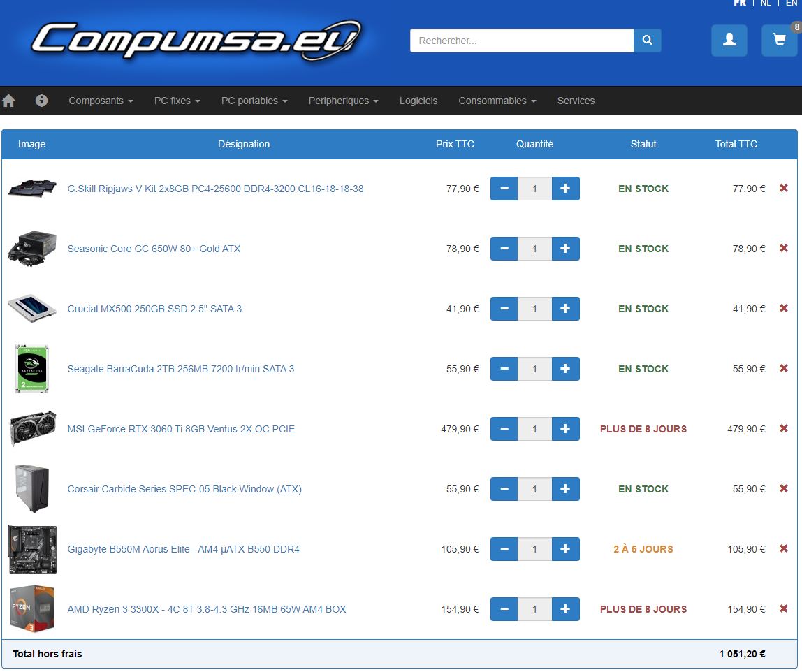Expand the Peripheriques dropdown menu

[343, 101]
